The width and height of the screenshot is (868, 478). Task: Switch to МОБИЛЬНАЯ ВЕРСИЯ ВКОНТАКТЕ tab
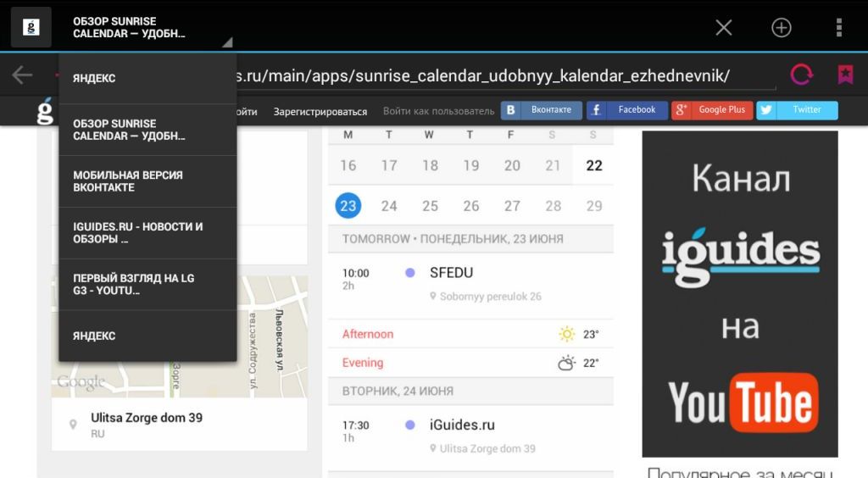pyautogui.click(x=147, y=181)
